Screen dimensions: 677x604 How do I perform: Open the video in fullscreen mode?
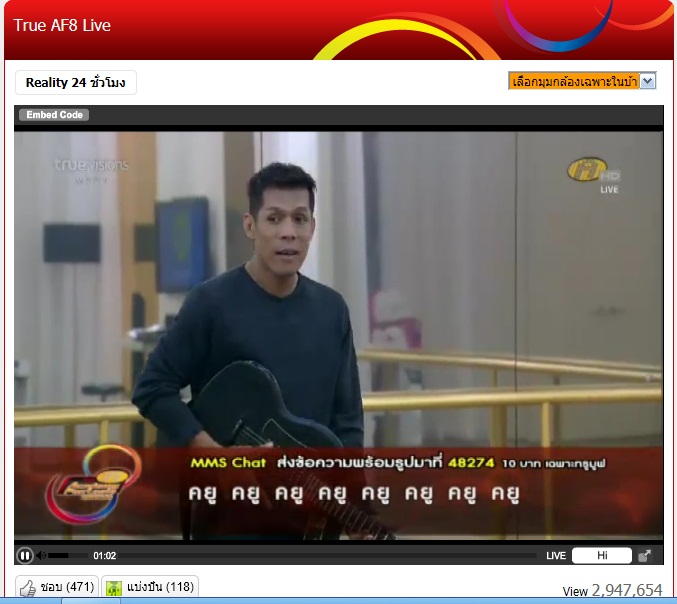tap(644, 555)
